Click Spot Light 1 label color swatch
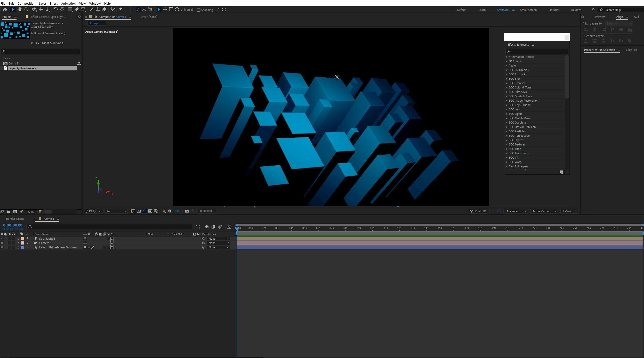Image resolution: width=644 pixels, height=358 pixels. (23, 239)
